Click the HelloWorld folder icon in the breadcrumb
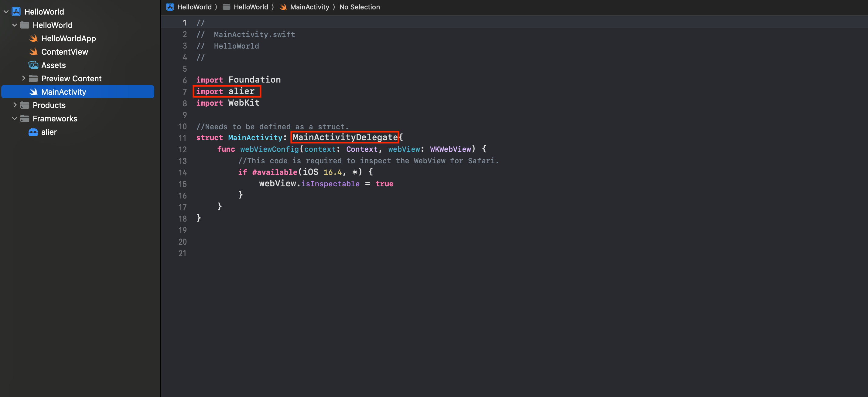The width and height of the screenshot is (868, 397). point(227,7)
